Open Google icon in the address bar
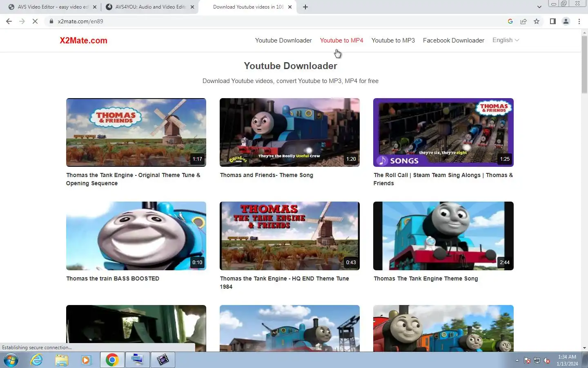 [x=510, y=21]
